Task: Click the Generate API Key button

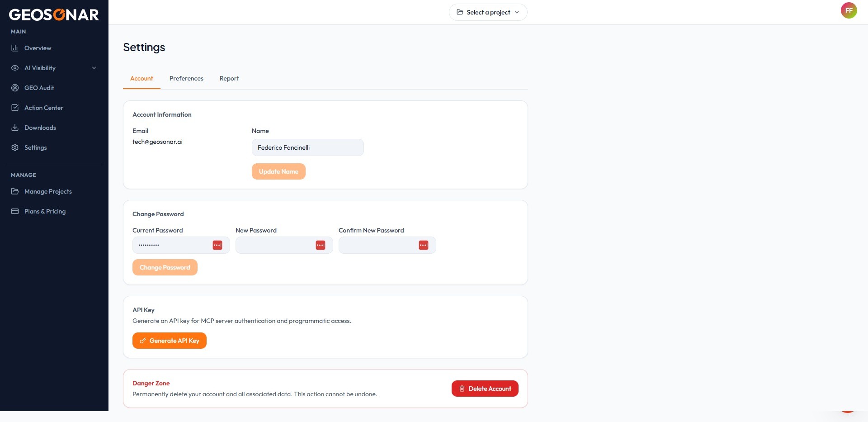Action: click(170, 341)
